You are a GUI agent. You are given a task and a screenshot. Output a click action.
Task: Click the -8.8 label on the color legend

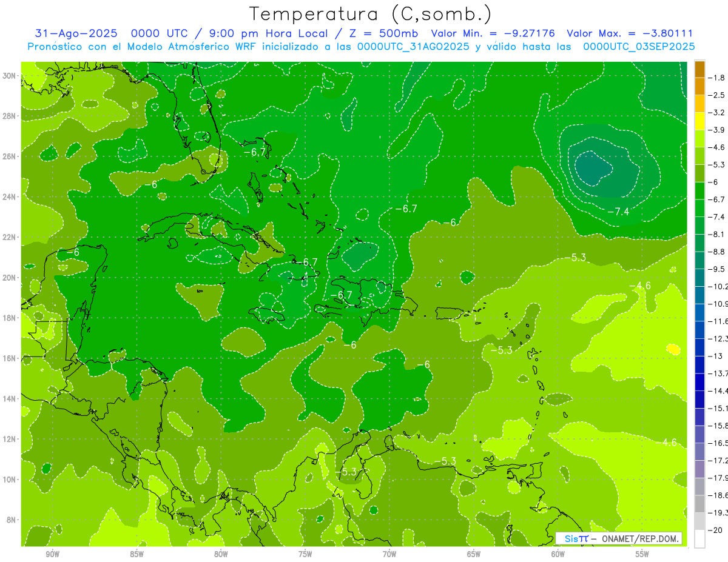coord(718,252)
